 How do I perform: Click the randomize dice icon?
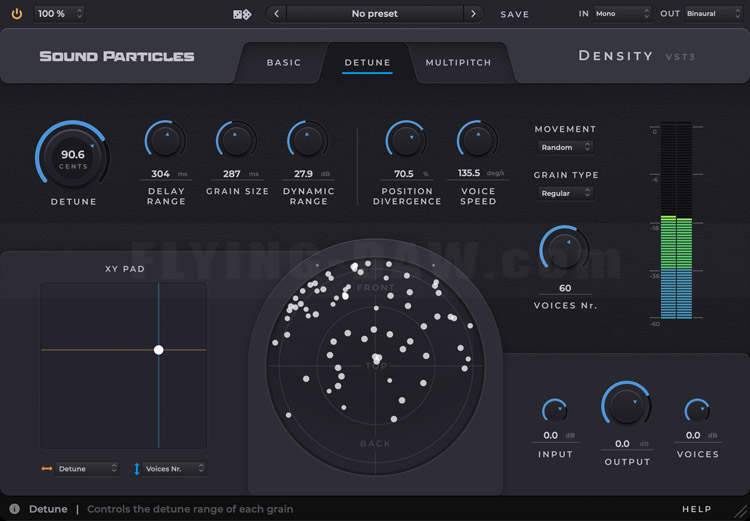tap(242, 14)
